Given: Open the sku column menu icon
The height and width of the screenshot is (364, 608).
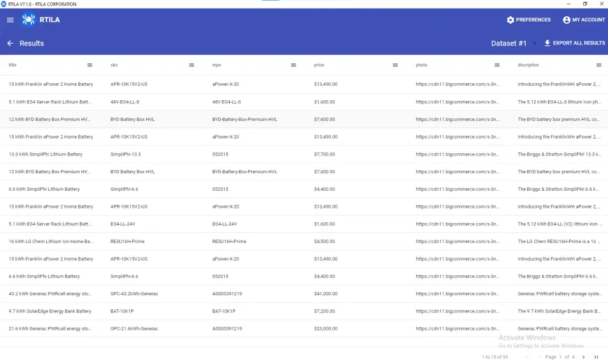Looking at the screenshot, I should [192, 65].
